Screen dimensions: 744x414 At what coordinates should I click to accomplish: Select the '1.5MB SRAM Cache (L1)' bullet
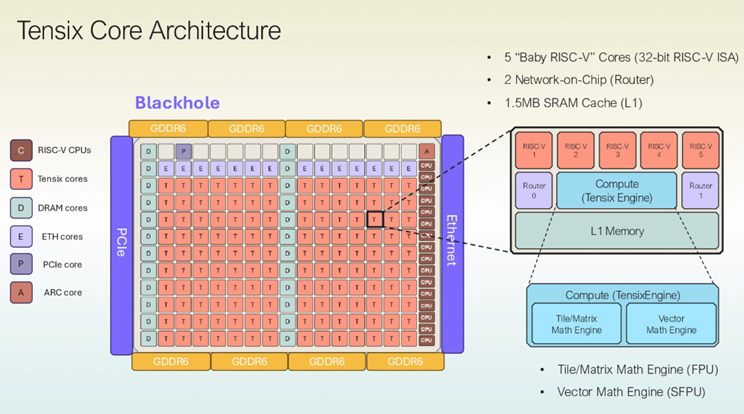click(x=573, y=103)
